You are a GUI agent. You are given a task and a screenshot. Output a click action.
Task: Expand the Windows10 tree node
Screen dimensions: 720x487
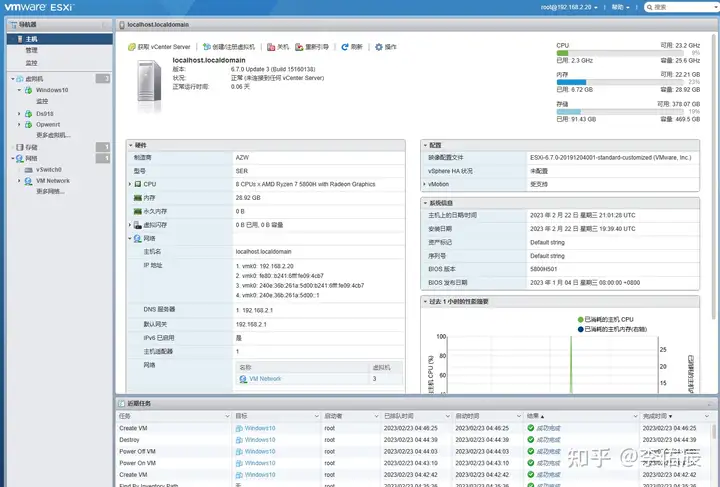click(x=19, y=90)
